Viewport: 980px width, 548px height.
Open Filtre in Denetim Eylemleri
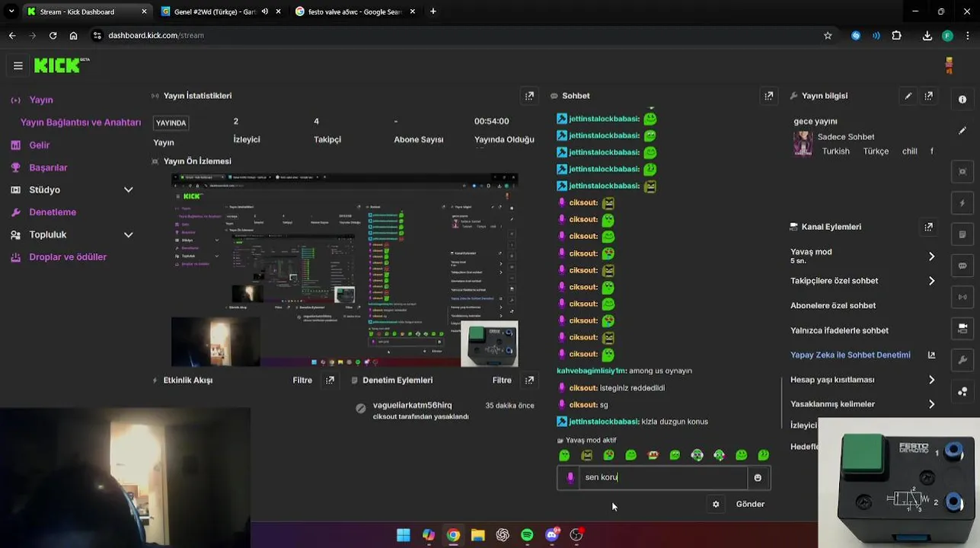[x=502, y=380]
